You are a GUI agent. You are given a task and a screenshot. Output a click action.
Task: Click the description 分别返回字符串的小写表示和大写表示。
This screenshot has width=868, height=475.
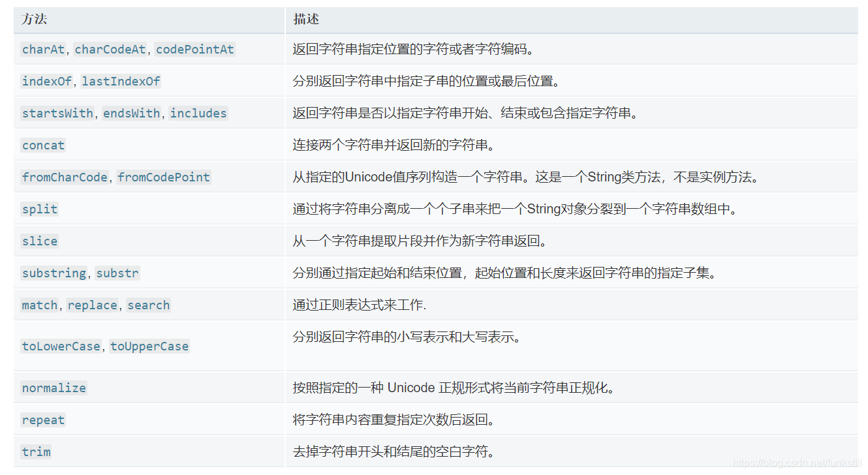pos(407,338)
